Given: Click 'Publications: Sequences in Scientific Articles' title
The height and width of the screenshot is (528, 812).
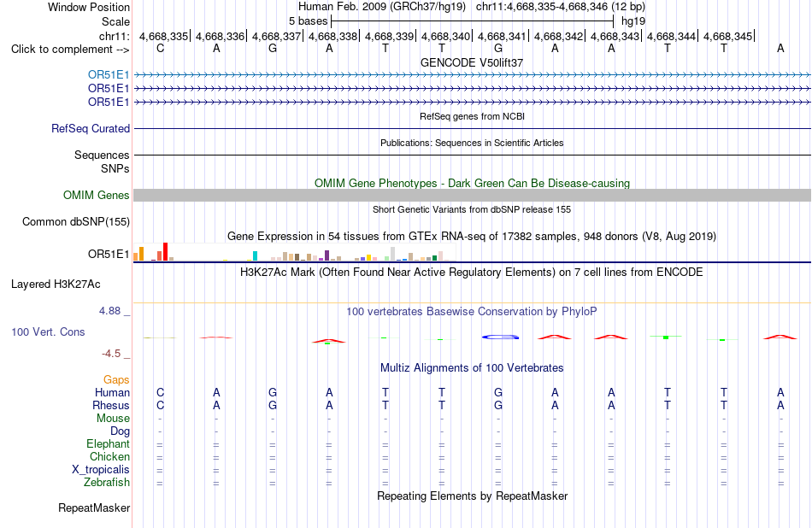Looking at the screenshot, I should pyautogui.click(x=472, y=143).
